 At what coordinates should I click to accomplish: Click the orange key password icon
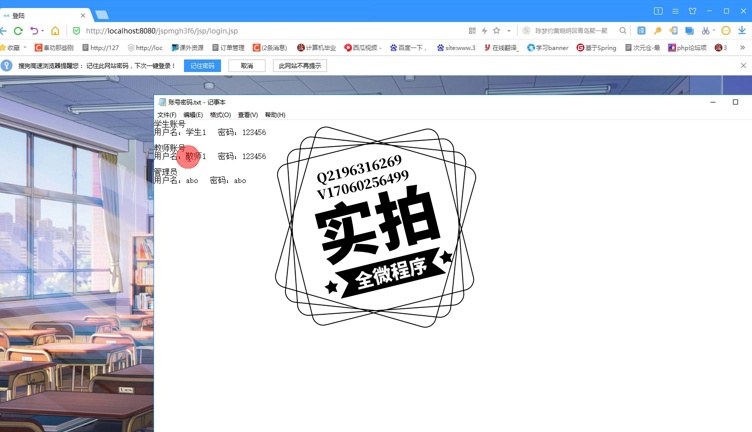(x=658, y=31)
